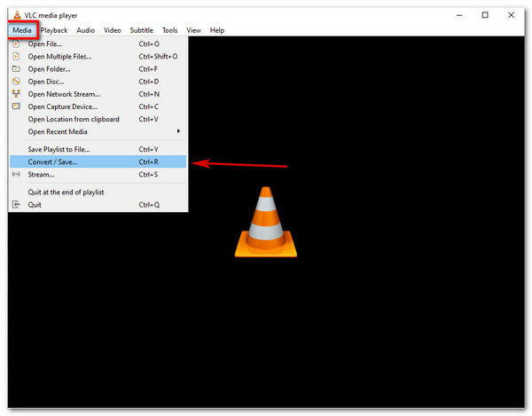Maximize the VLC window
Screen dimensions: 532x416
pos(485,15)
